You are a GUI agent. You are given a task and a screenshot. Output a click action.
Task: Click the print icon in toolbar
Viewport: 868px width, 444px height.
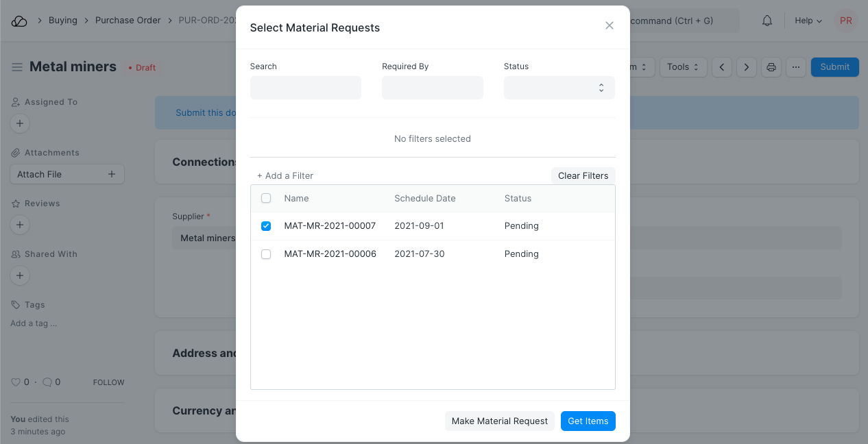[771, 67]
